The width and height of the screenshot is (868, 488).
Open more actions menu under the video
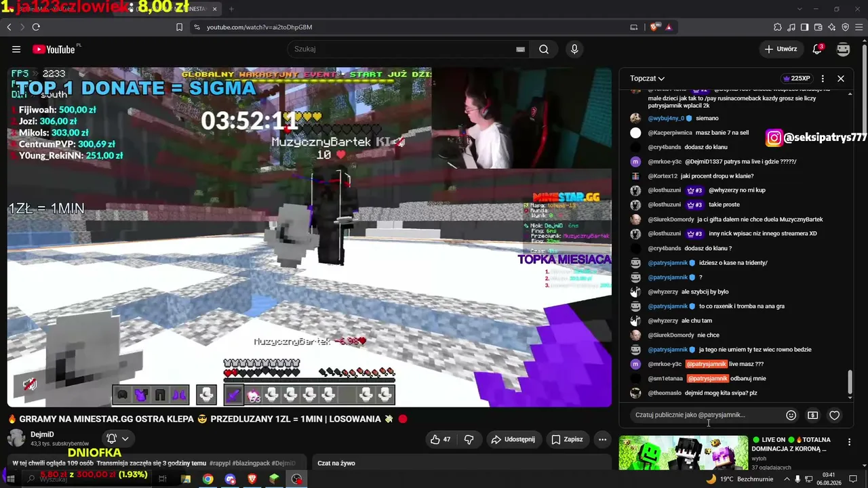[602, 439]
